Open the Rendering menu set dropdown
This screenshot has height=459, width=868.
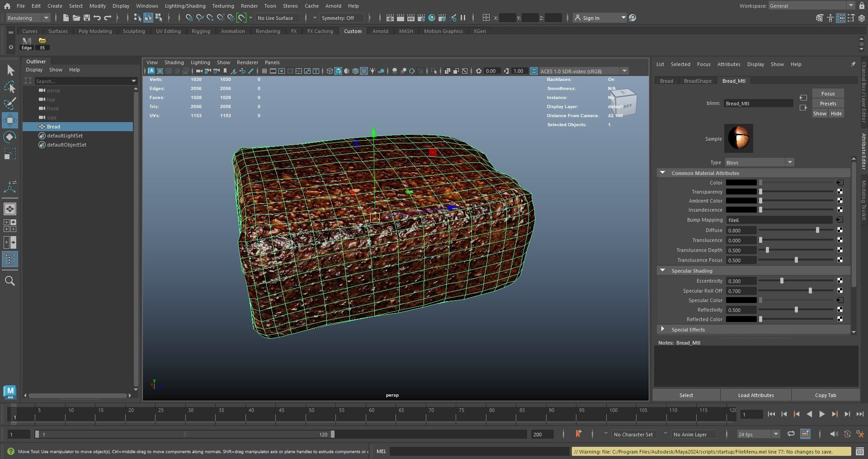pos(28,18)
